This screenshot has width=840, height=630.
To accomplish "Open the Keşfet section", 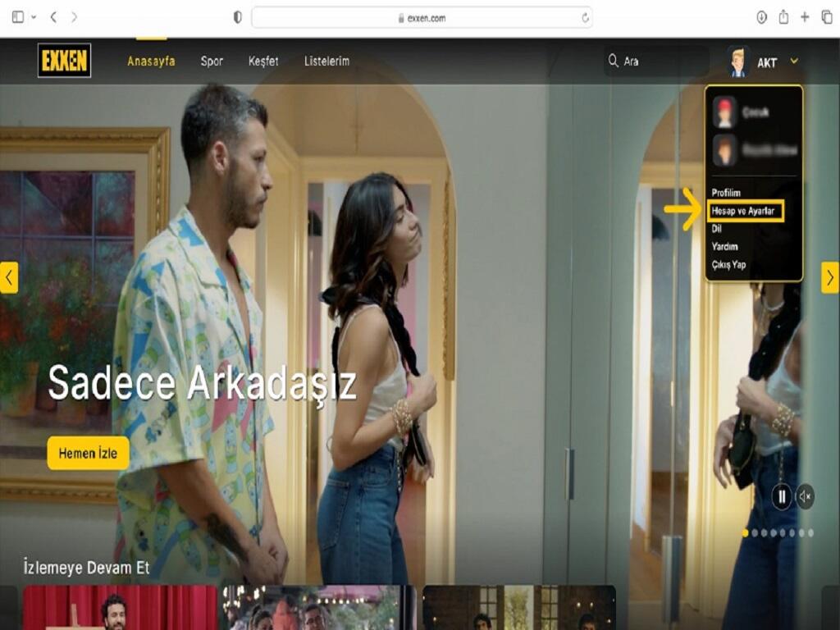I will coord(263,61).
